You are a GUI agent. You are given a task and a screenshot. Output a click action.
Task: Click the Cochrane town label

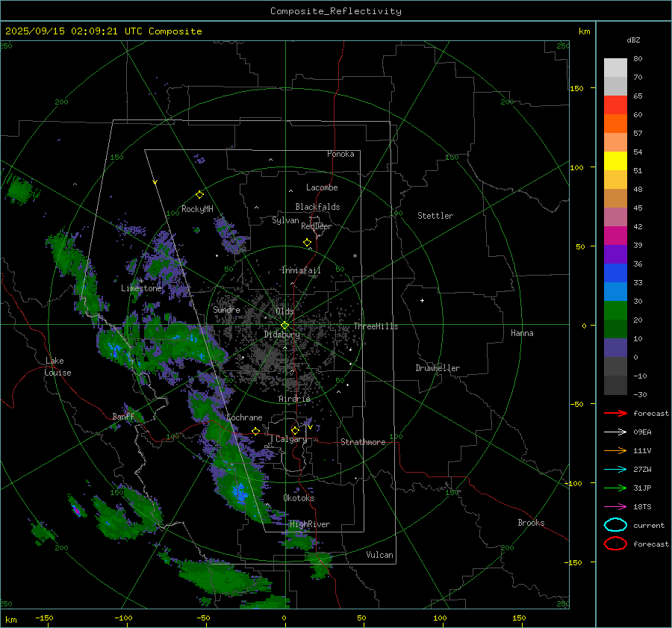pos(244,417)
